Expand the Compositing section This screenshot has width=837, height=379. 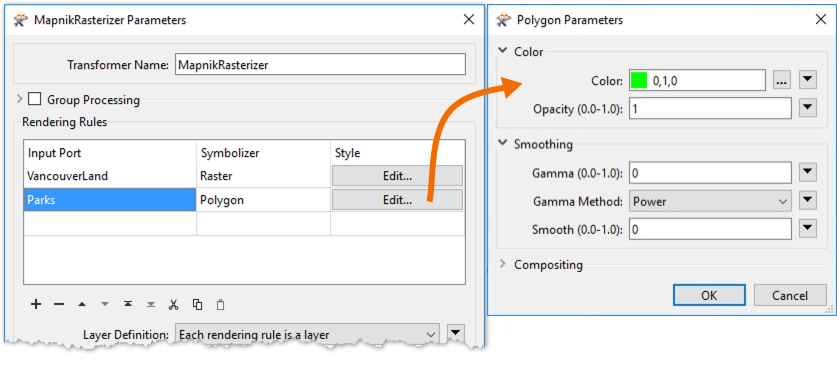(502, 264)
